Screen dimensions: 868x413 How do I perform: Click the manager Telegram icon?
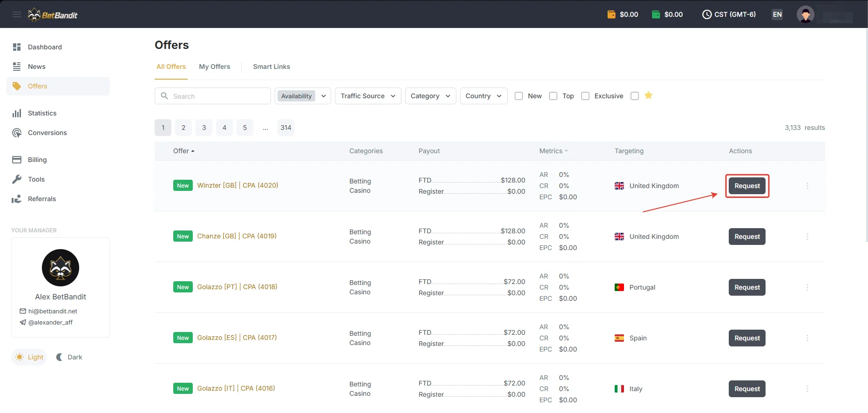(x=23, y=322)
